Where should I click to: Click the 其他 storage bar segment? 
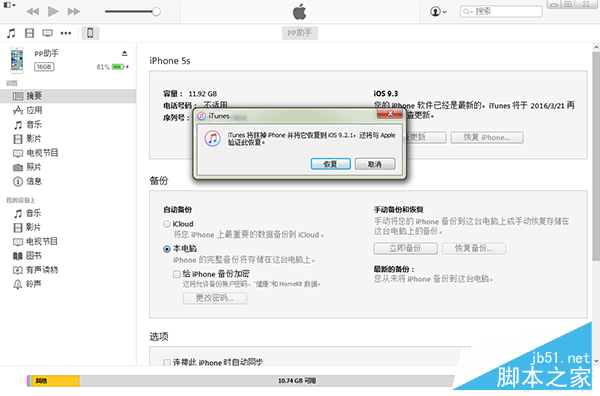[55, 381]
